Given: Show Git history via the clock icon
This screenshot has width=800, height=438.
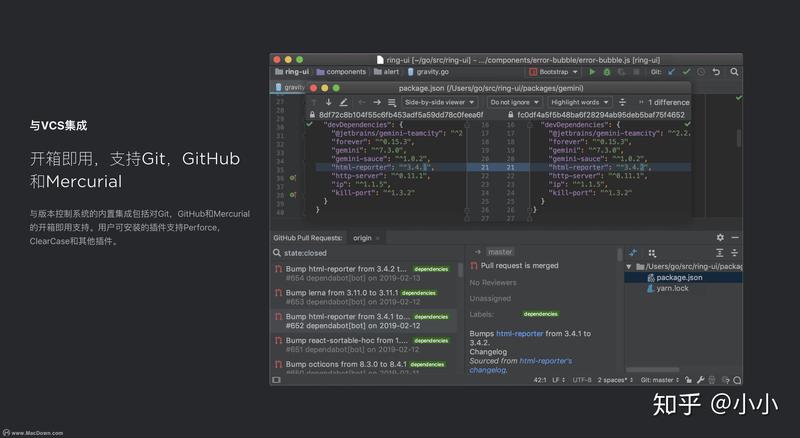Looking at the screenshot, I should [701, 72].
